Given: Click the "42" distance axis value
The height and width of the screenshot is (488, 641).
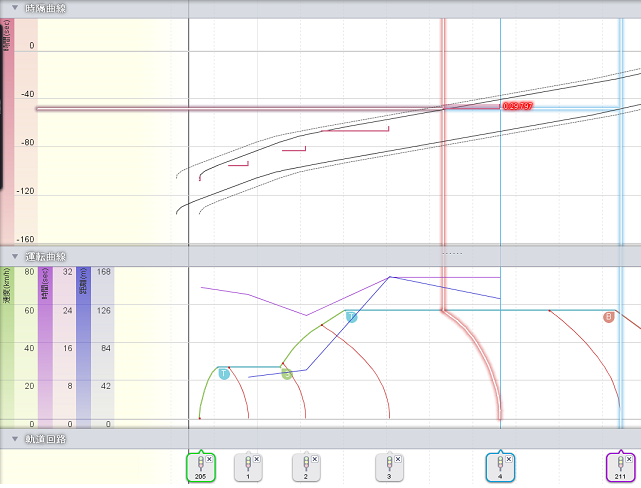Looking at the screenshot, I should coord(106,386).
